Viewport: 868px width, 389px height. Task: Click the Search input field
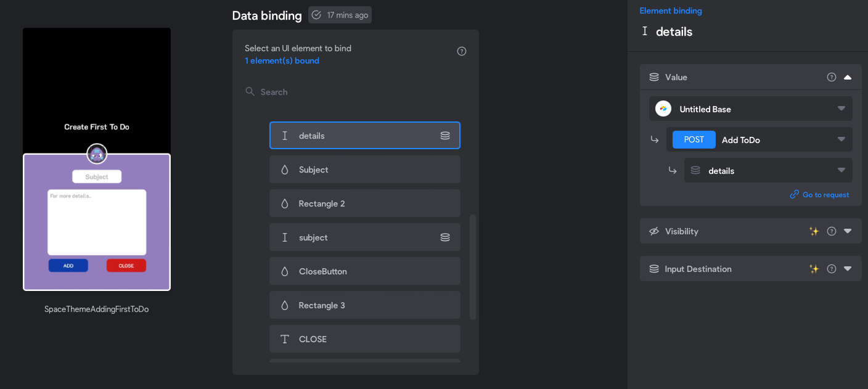coord(356,92)
